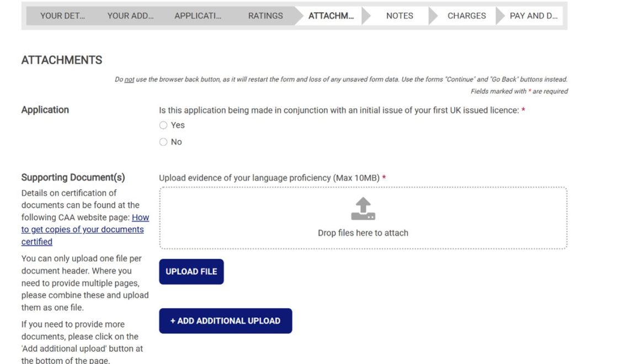Click the + ADD ADDITIONAL UPLOAD button

click(225, 321)
